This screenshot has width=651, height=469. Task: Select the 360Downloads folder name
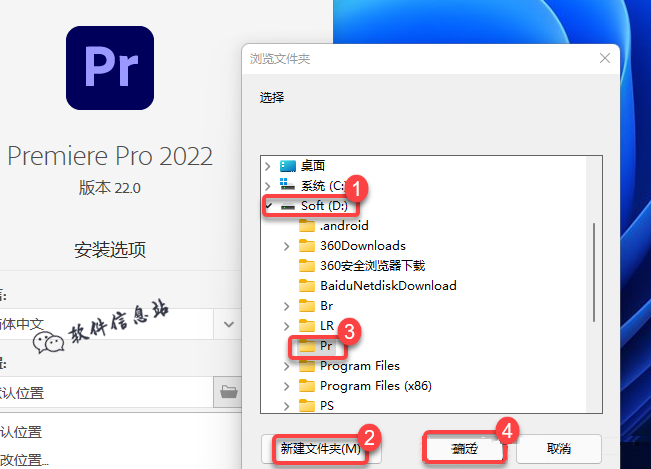363,246
